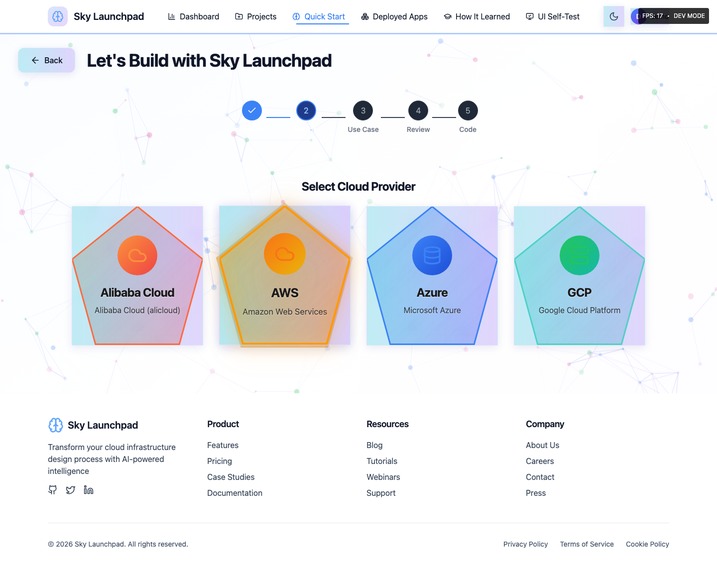
Task: Choose the GCP provider card
Action: (x=579, y=275)
